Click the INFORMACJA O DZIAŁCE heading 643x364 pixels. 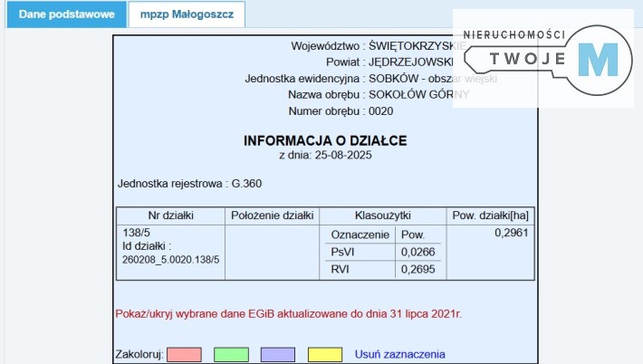coord(325,140)
